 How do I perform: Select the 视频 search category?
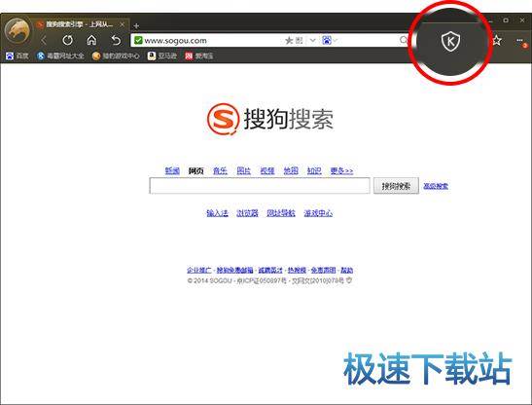(267, 170)
